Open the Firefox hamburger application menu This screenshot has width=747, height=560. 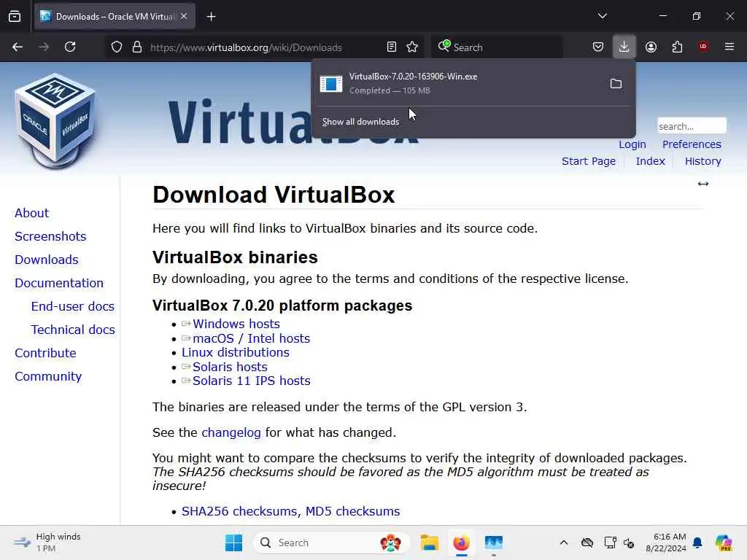point(729,47)
